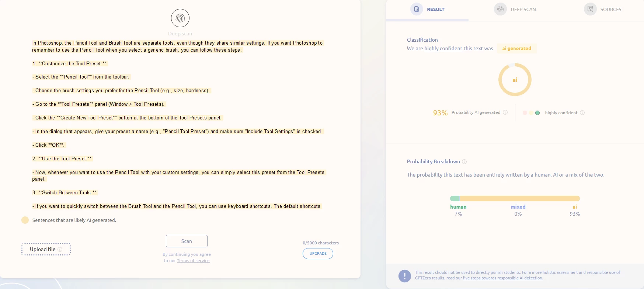Click the Sources tab search icon

coord(590,9)
